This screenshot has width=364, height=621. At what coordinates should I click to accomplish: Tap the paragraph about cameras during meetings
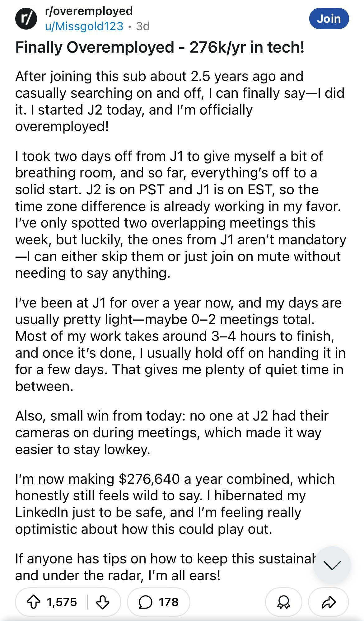pos(172,433)
